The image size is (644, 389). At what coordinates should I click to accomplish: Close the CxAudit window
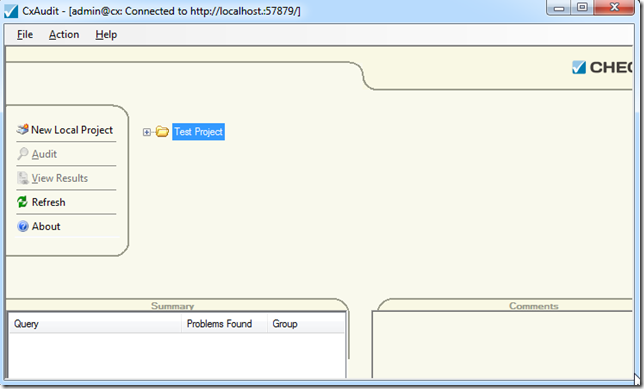(x=614, y=7)
